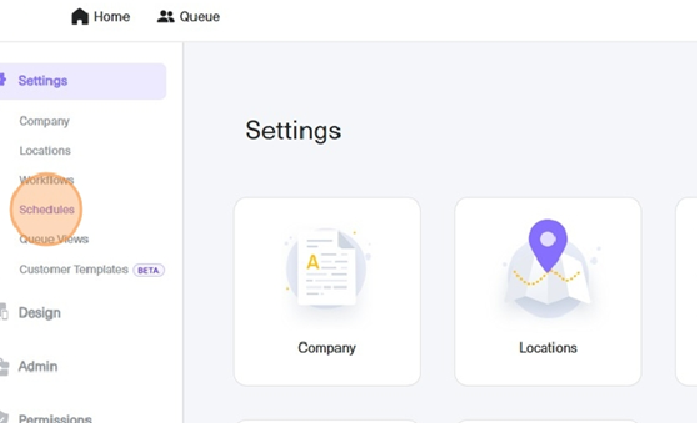This screenshot has height=423, width=697.
Task: Go to Schedules in the sidebar
Action: click(47, 209)
